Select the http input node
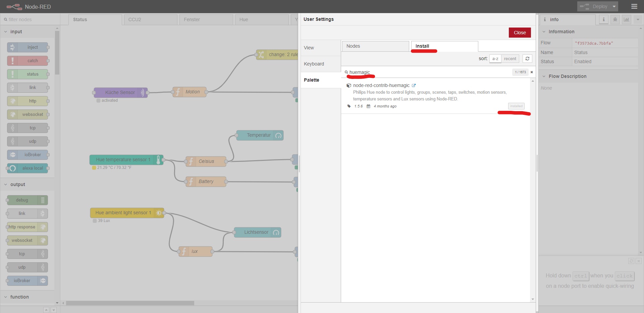 pyautogui.click(x=28, y=101)
